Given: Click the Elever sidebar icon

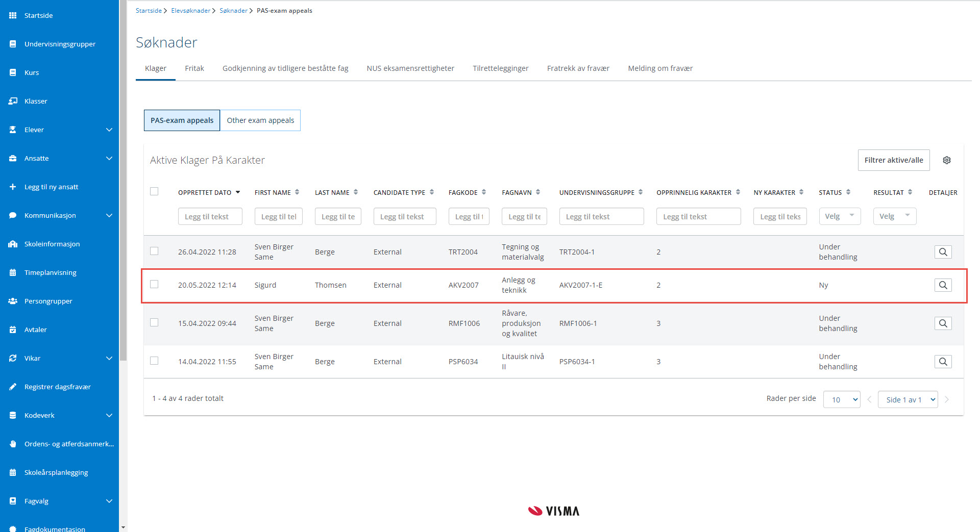Looking at the screenshot, I should tap(13, 130).
